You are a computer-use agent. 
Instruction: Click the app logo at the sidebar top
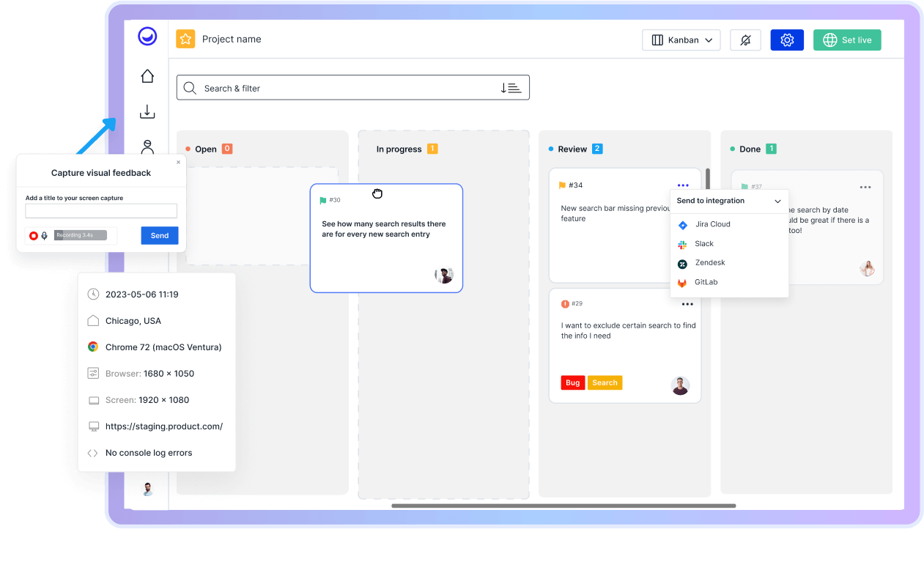147,35
